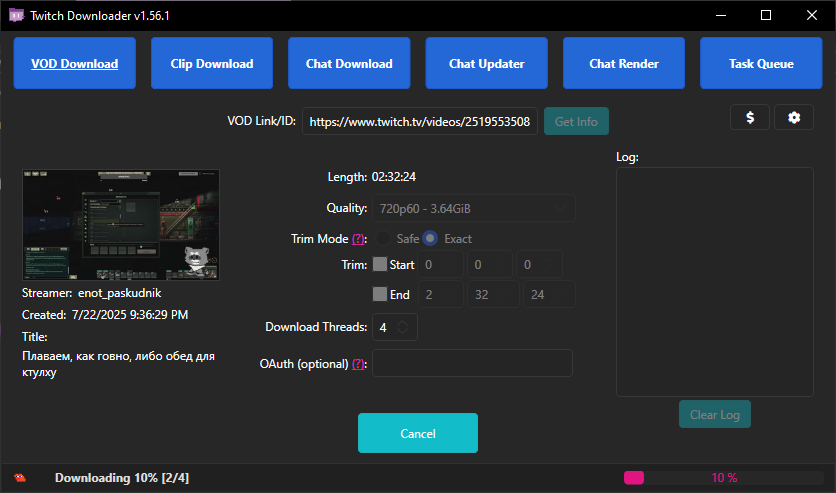
Task: Open the donate dollar-sign button
Action: (x=750, y=117)
